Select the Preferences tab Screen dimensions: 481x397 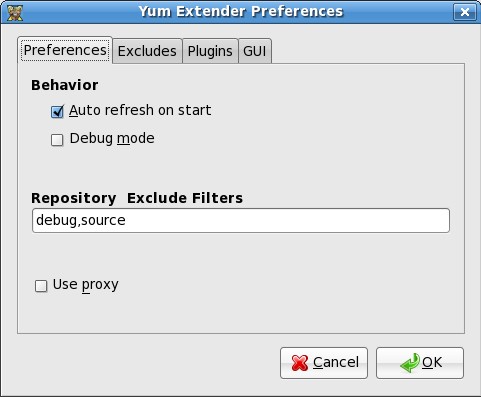(x=65, y=50)
